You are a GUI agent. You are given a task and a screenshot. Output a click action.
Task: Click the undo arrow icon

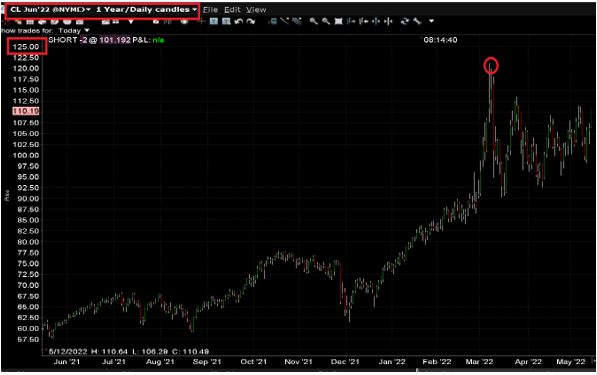(239, 22)
